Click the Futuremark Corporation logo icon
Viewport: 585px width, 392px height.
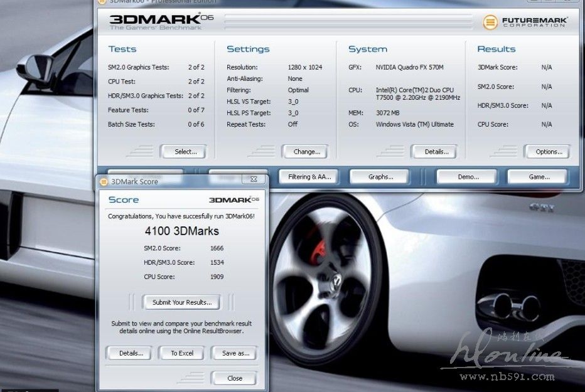[490, 22]
